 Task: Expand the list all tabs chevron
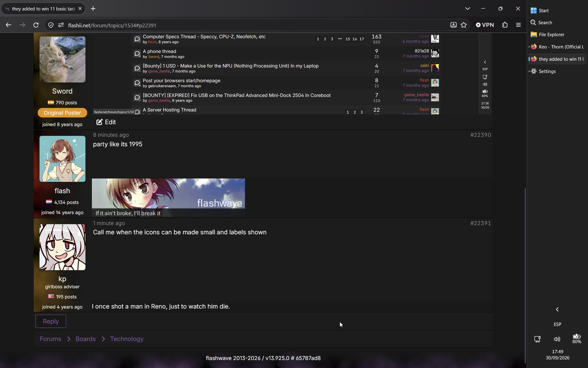(x=467, y=9)
